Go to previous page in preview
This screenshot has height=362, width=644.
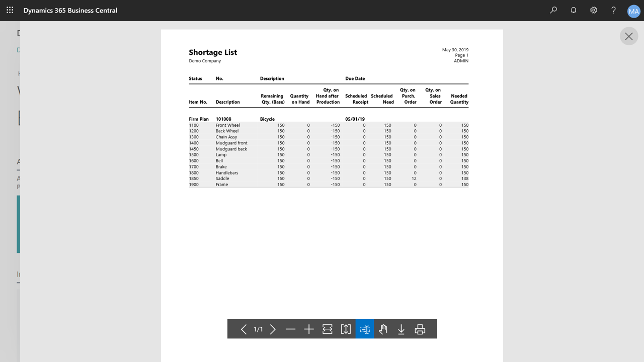coord(244,329)
